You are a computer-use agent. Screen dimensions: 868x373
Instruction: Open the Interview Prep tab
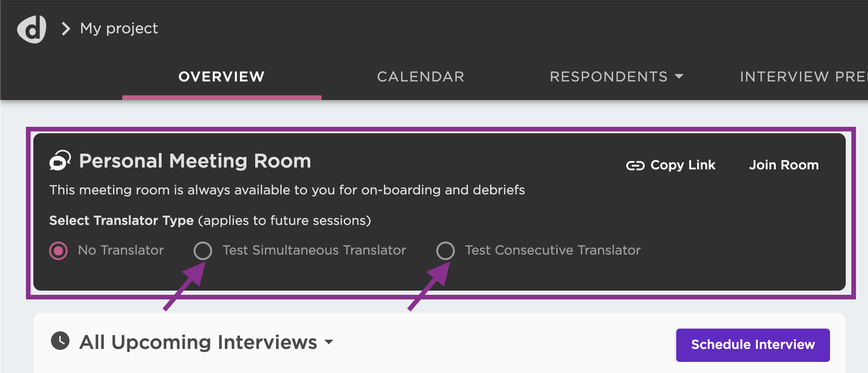point(804,76)
